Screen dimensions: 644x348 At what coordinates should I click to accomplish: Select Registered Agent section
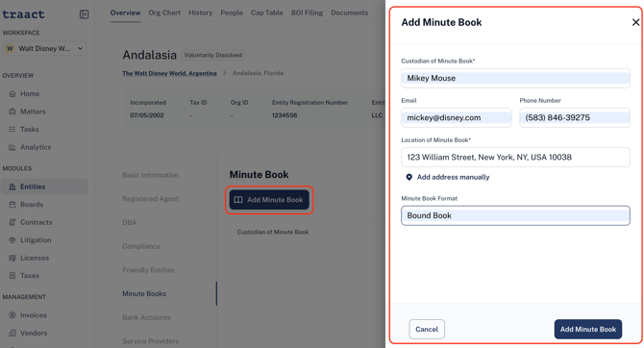tap(150, 199)
